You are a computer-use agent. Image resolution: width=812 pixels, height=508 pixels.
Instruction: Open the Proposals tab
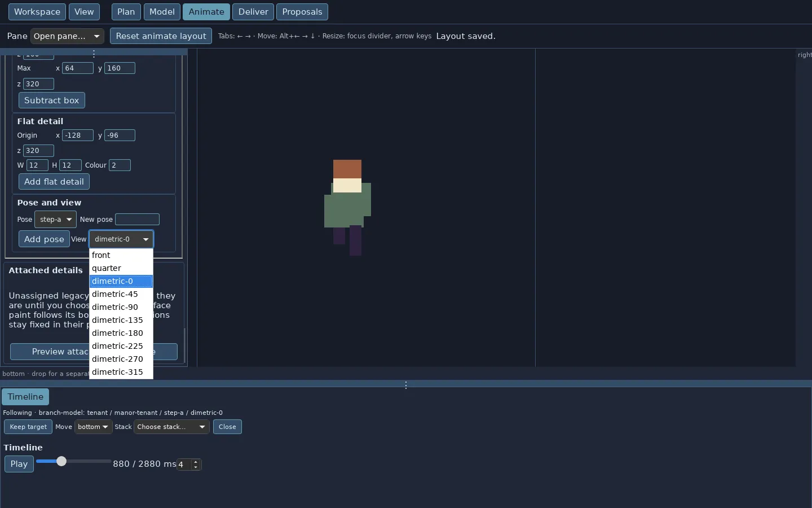point(302,12)
